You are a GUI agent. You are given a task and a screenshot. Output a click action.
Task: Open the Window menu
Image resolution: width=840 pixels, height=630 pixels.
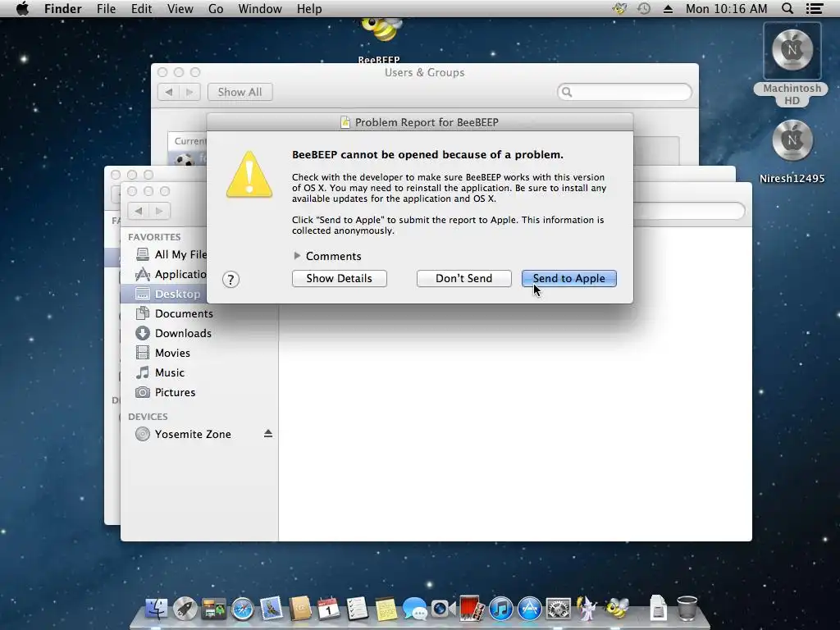pyautogui.click(x=260, y=9)
